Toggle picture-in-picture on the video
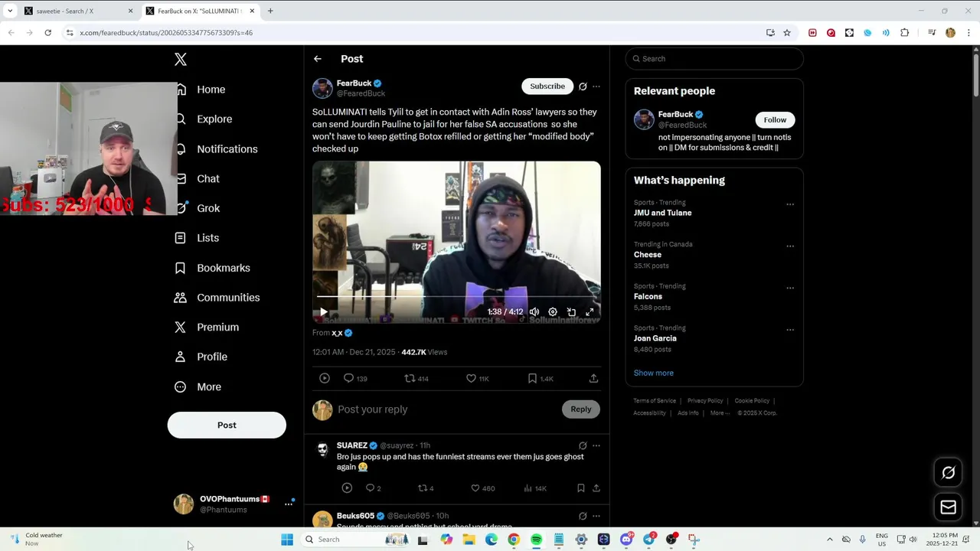The height and width of the screenshot is (551, 980). [x=571, y=312]
